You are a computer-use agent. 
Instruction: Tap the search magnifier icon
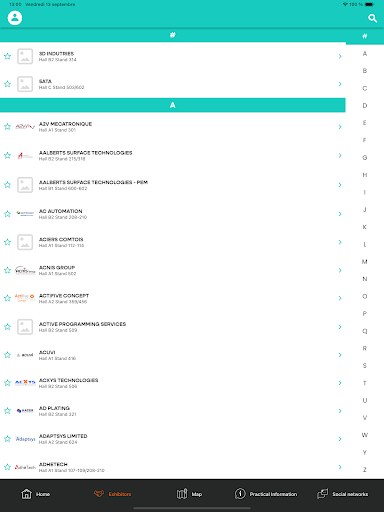point(372,18)
